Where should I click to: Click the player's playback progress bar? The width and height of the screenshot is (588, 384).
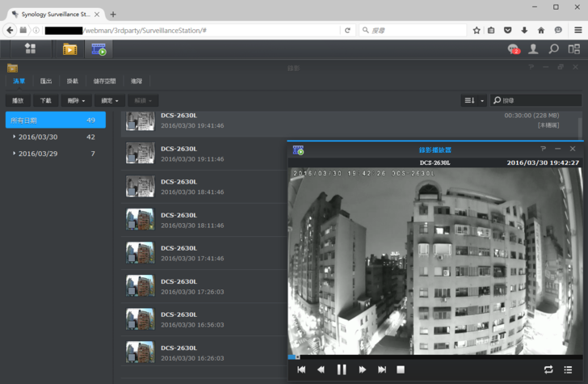(436, 357)
